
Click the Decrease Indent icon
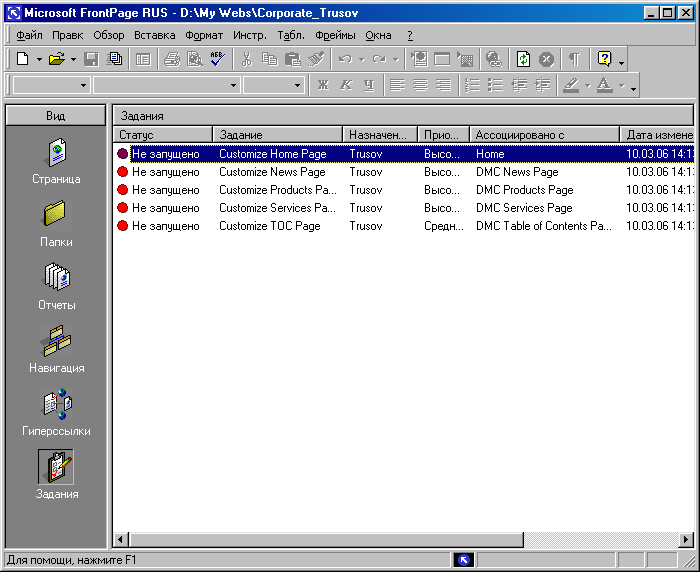(519, 85)
